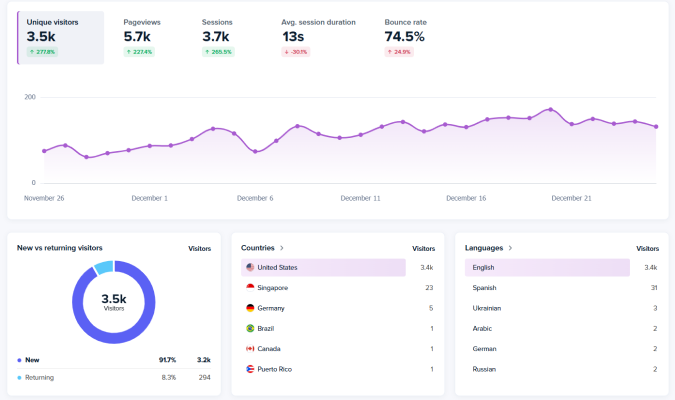Select the Unique visitors metric tab

[61, 37]
